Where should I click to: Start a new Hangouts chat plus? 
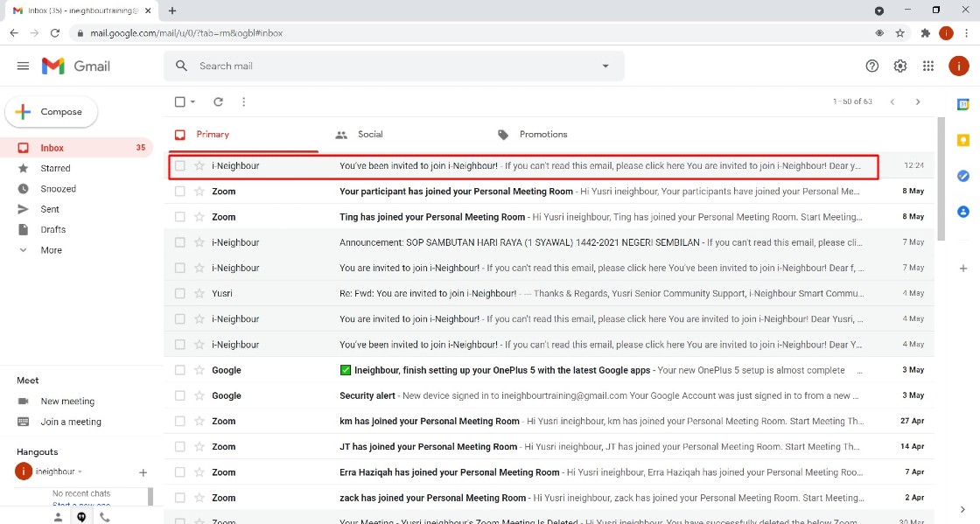pyautogui.click(x=143, y=472)
